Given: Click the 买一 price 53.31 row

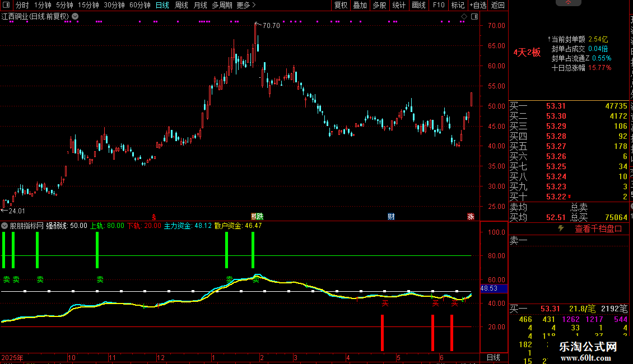Looking at the screenshot, I should (569, 106).
